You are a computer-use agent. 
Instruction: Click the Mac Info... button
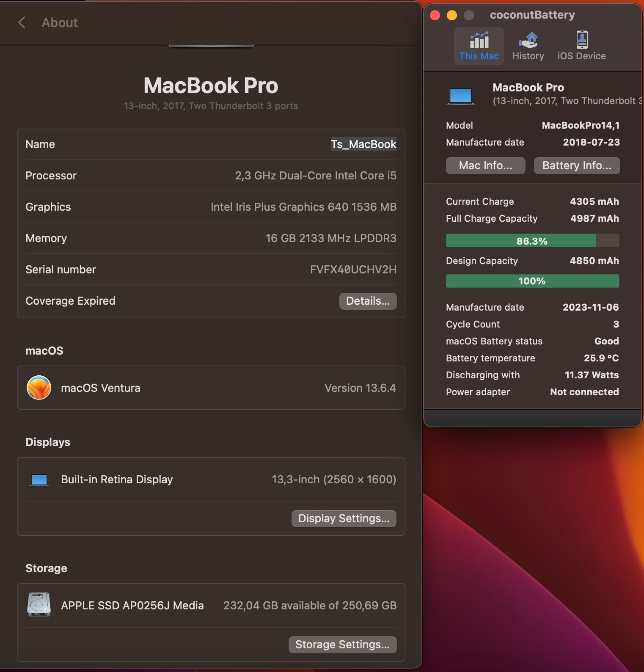tap(485, 165)
